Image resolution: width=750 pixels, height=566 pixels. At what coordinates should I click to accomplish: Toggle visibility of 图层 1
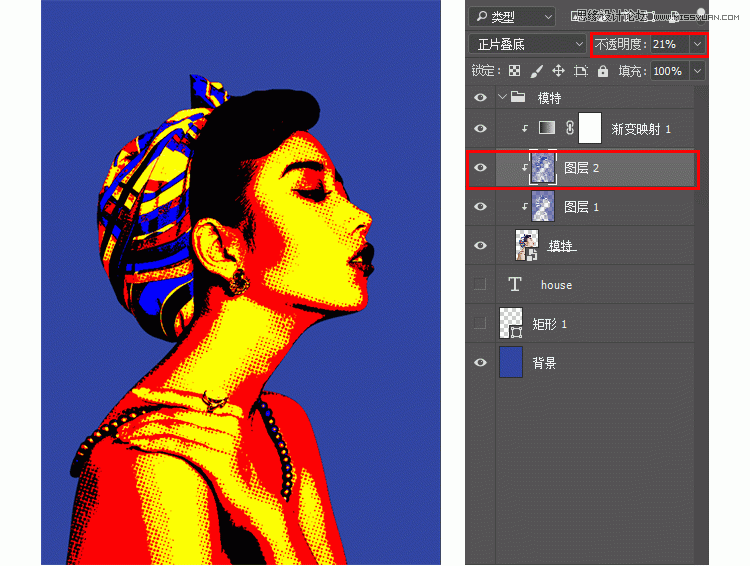[x=480, y=207]
